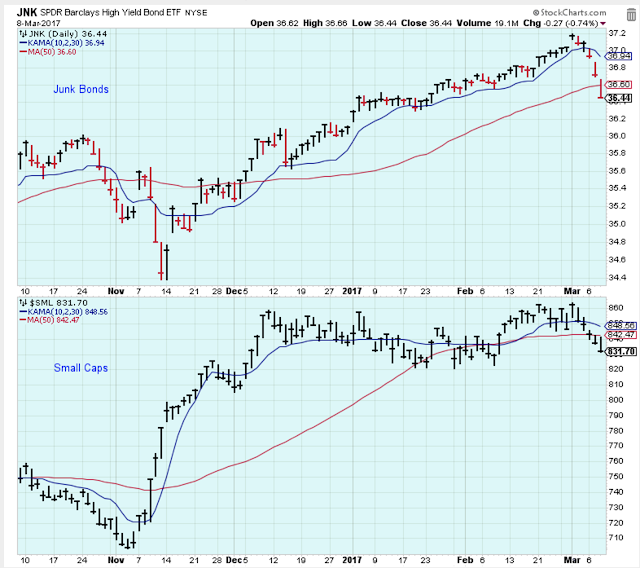Click the KAMA(10,2,30) 36.94 legend entry
Viewport: 640px width, 568px height.
pyautogui.click(x=62, y=43)
